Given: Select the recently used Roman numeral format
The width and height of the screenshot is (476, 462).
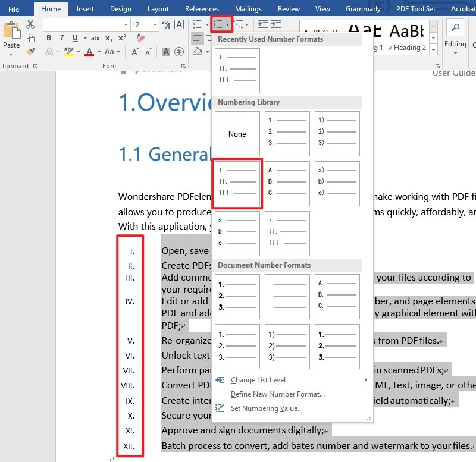Looking at the screenshot, I should coord(237,71).
